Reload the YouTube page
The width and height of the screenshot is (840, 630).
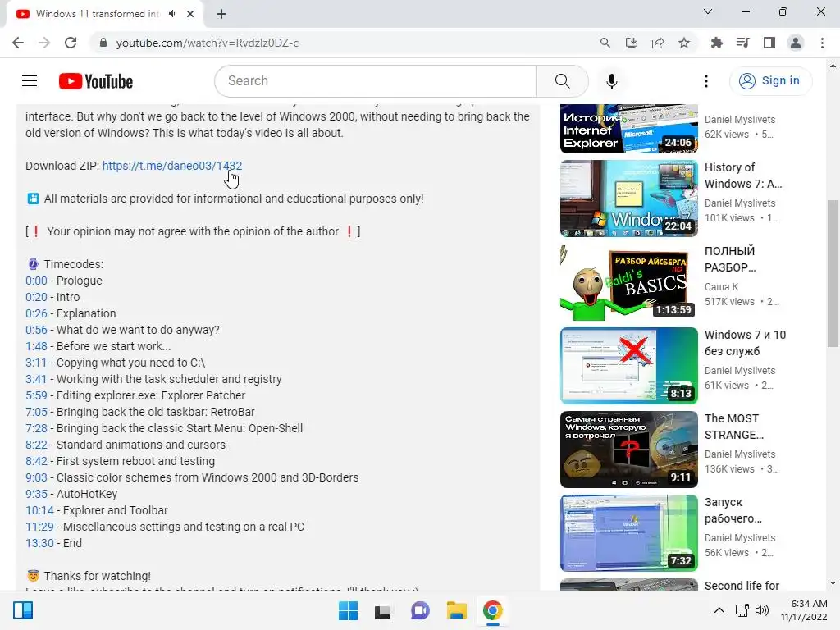(x=71, y=43)
